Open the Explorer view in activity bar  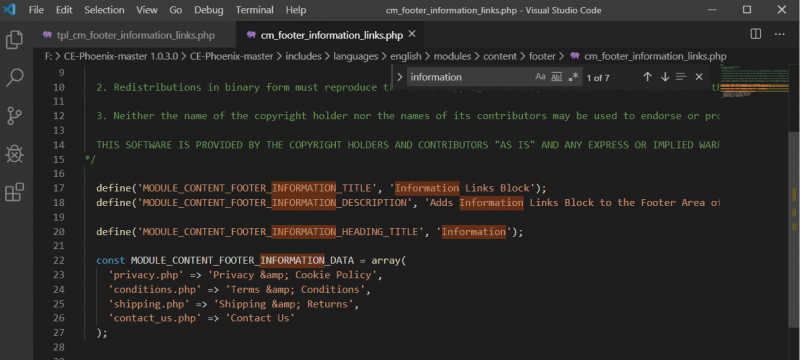(x=14, y=40)
